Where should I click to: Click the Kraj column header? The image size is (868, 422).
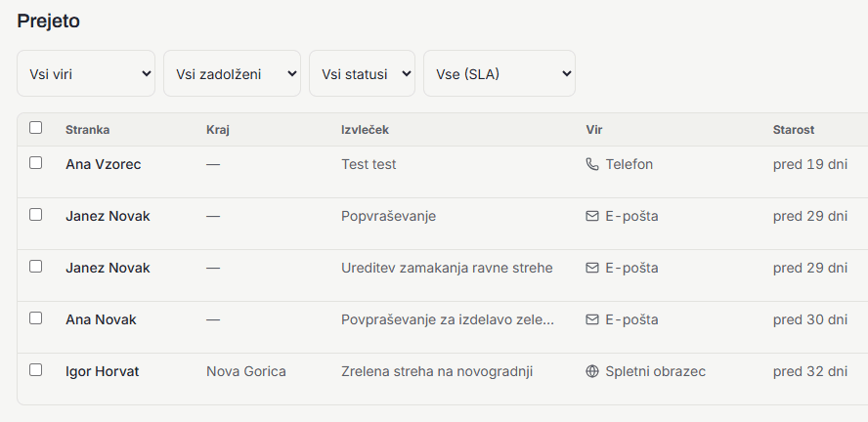point(218,129)
